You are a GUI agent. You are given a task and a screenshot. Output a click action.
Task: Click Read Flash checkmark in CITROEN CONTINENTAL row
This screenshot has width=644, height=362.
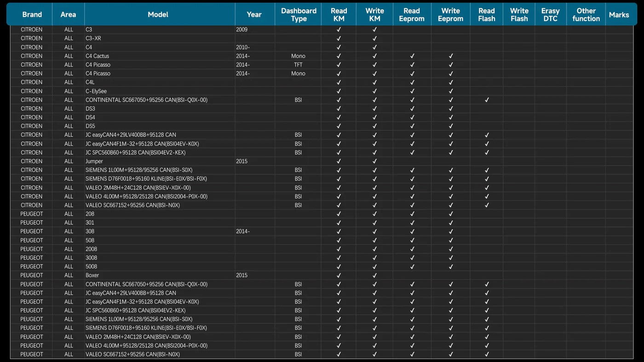point(487,100)
